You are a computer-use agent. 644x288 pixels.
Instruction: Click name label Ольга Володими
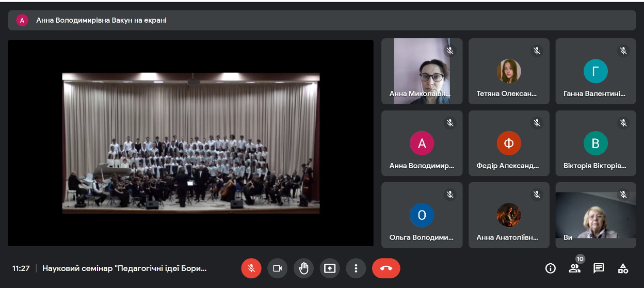tap(422, 238)
